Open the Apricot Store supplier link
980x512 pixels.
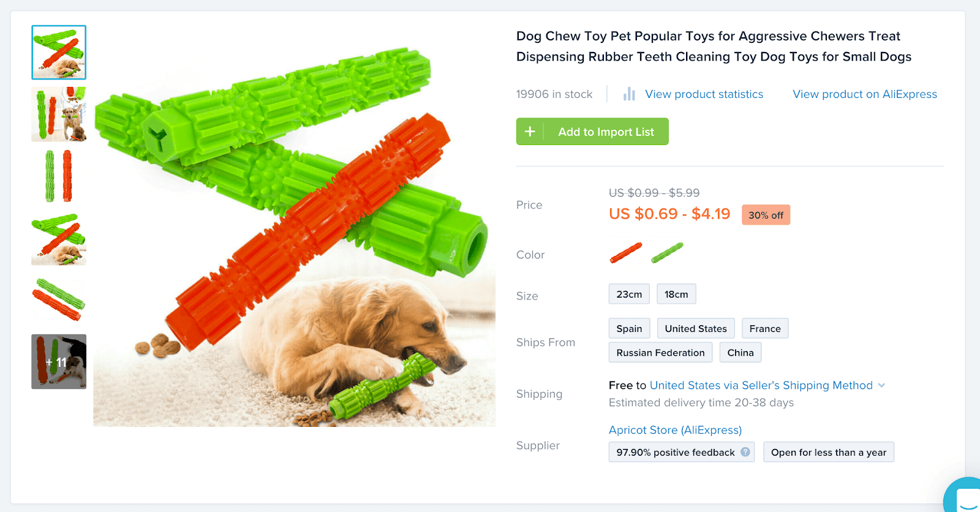[x=675, y=430]
